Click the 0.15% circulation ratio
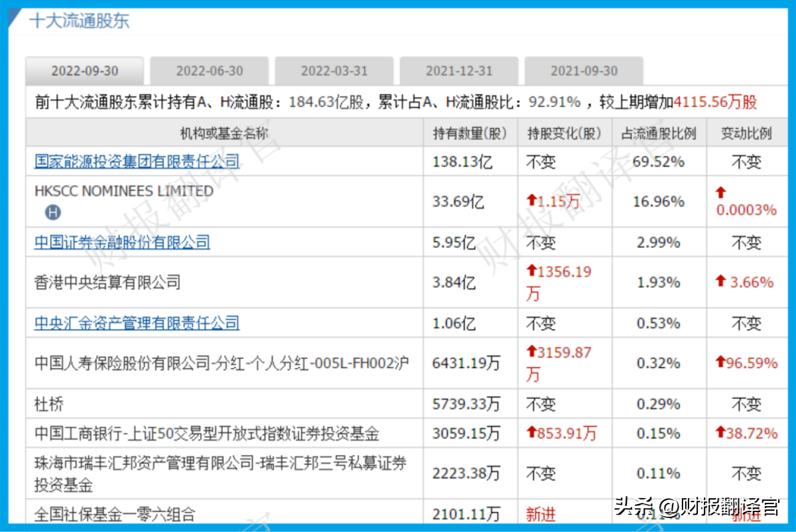 point(659,434)
